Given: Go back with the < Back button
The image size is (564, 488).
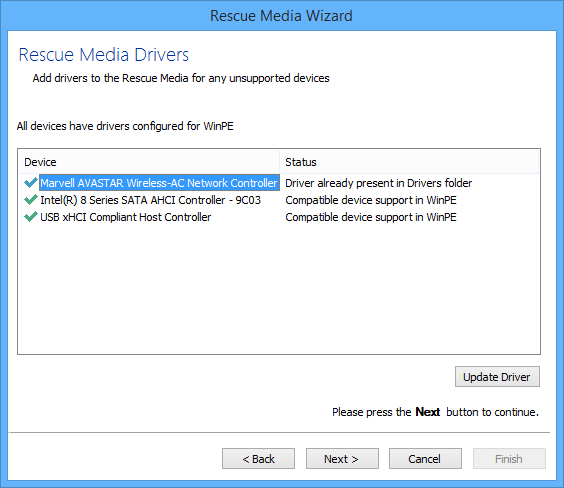Looking at the screenshot, I should 258,459.
